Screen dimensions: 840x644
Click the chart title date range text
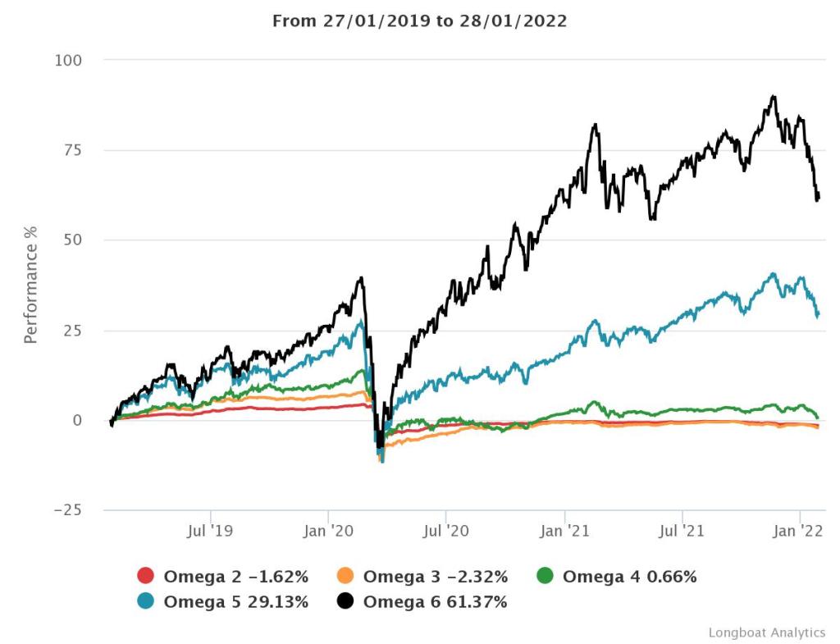coord(419,21)
